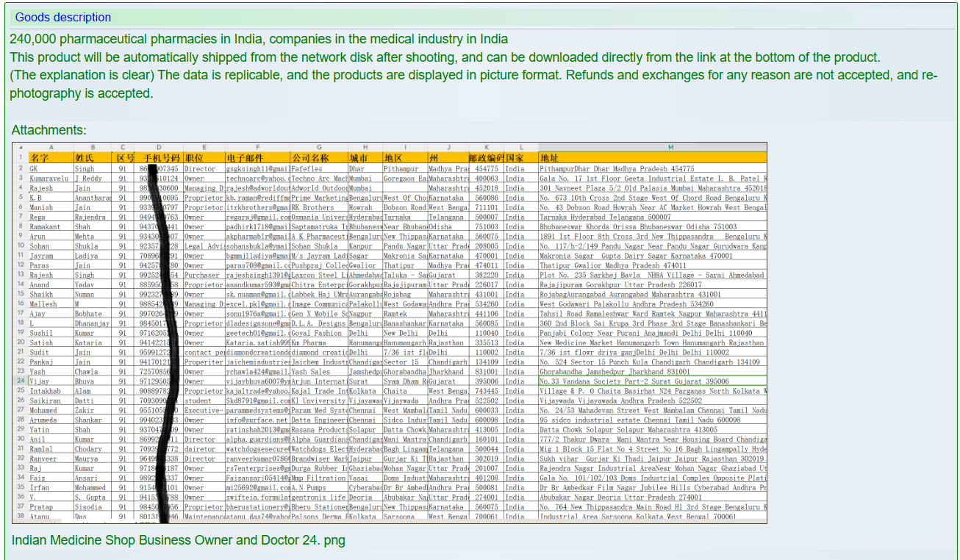This screenshot has height=560, width=960.
Task: Select column A letter header
Action: coord(51,147)
